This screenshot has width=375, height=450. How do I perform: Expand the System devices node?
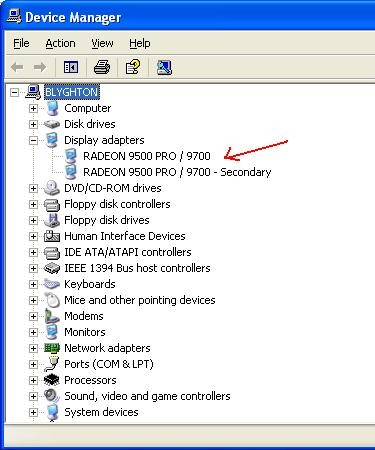33,412
